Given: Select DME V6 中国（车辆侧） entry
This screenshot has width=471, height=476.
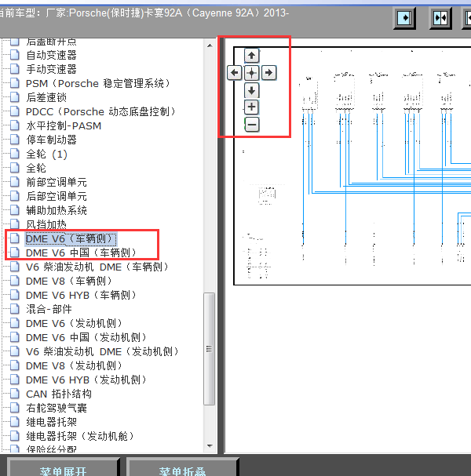Looking at the screenshot, I should [x=82, y=253].
